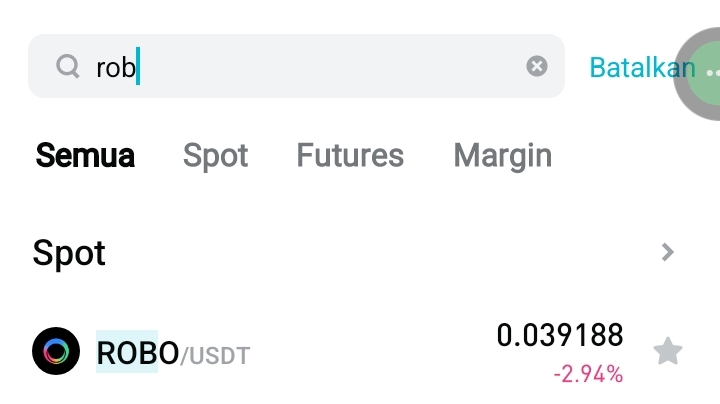The height and width of the screenshot is (404, 720).
Task: Tap the -2.94% change value
Action: pyautogui.click(x=588, y=375)
